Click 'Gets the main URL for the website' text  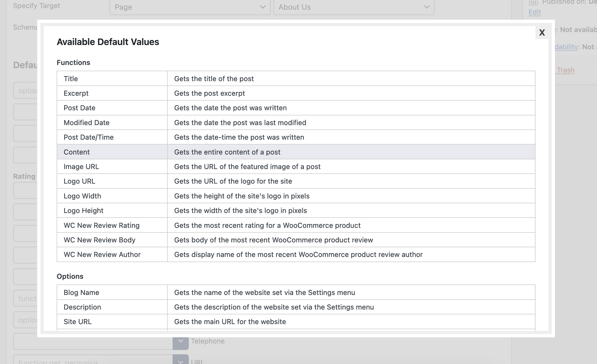[x=230, y=322]
